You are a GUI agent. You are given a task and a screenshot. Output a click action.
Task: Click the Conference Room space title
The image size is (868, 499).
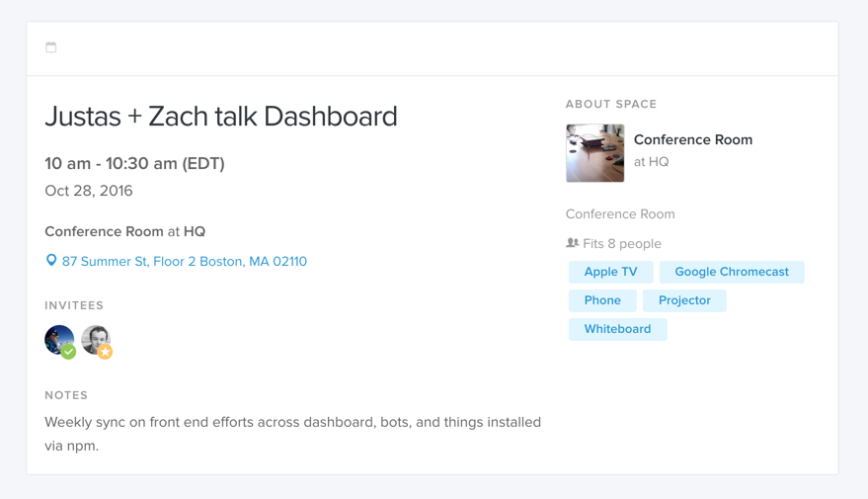[x=693, y=139]
